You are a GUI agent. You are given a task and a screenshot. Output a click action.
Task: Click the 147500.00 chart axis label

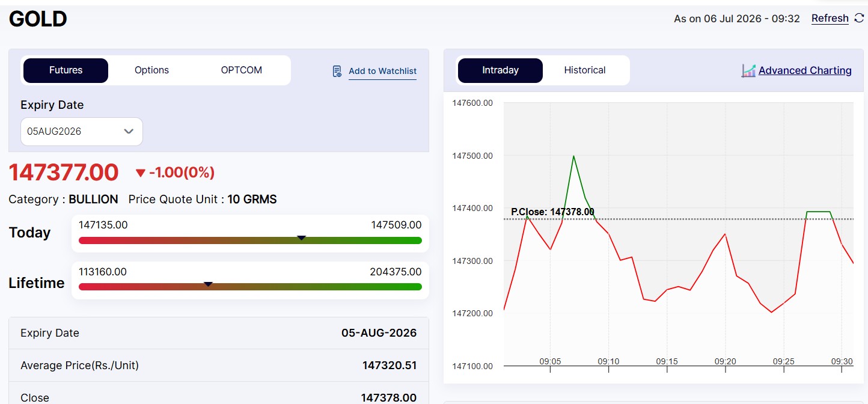coord(472,156)
